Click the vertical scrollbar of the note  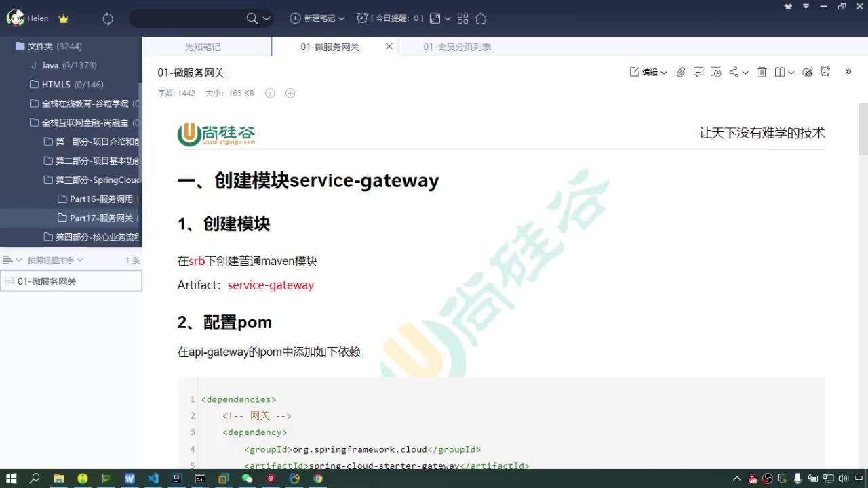click(863, 129)
